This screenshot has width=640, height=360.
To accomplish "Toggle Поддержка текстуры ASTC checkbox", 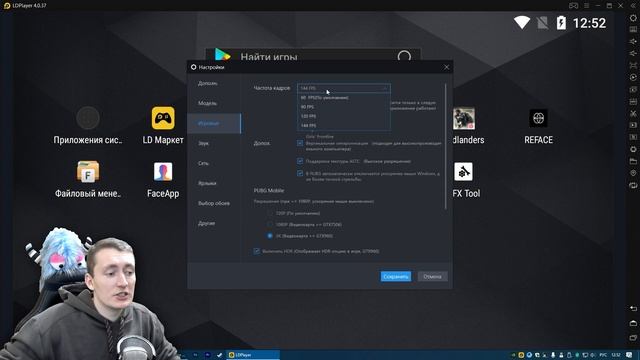I will (300, 161).
